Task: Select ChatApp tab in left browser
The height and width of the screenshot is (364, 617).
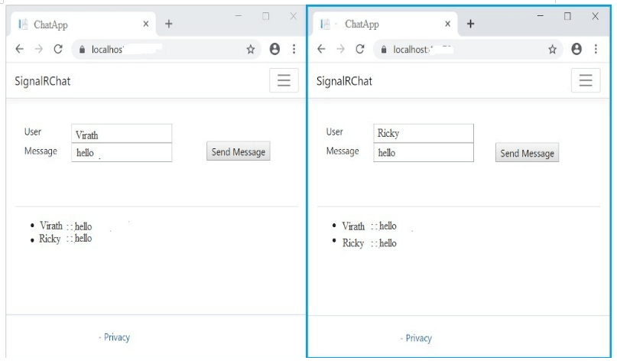Action: pos(76,24)
